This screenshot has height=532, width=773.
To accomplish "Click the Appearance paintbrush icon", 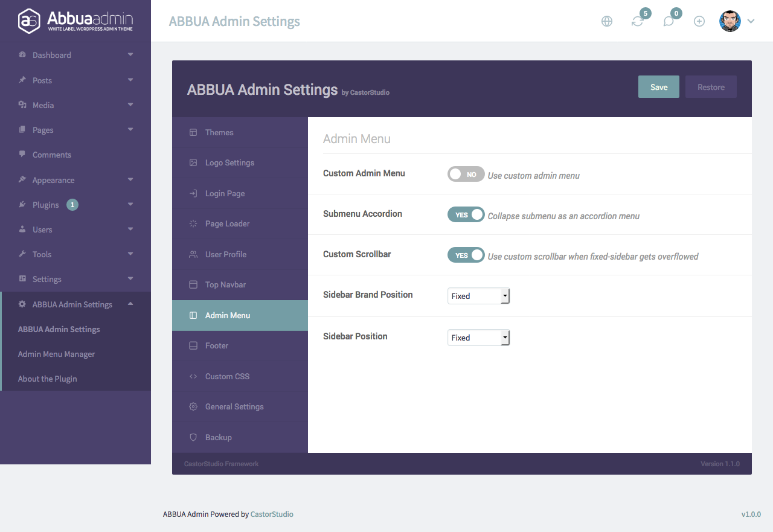I will 22,179.
